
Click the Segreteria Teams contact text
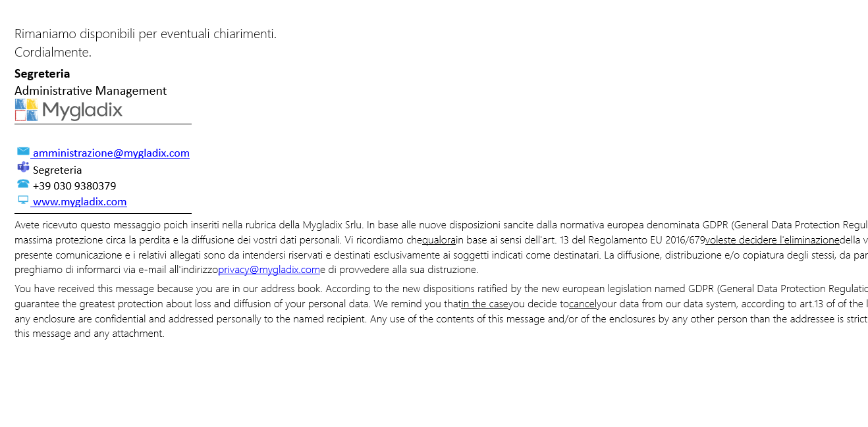pyautogui.click(x=57, y=170)
